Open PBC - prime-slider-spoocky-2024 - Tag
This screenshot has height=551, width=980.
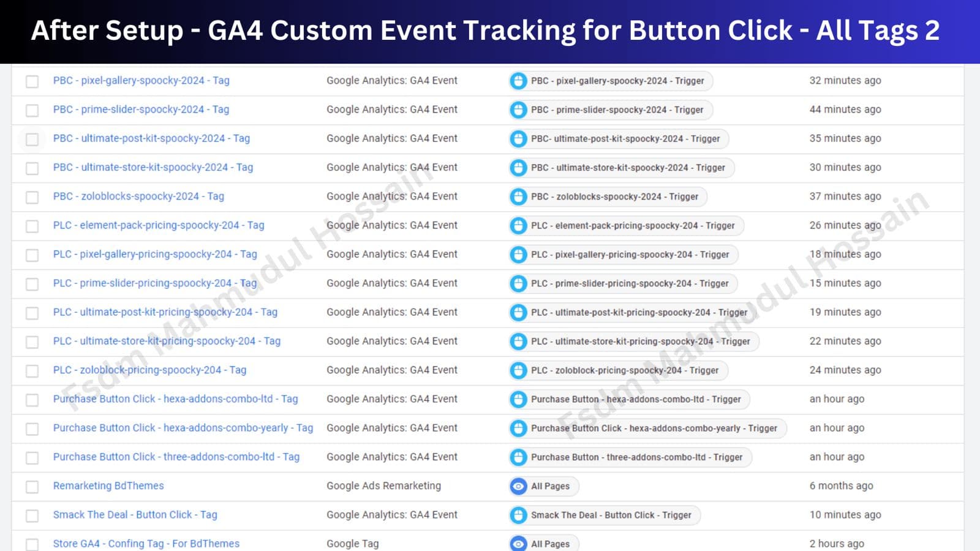[141, 110]
